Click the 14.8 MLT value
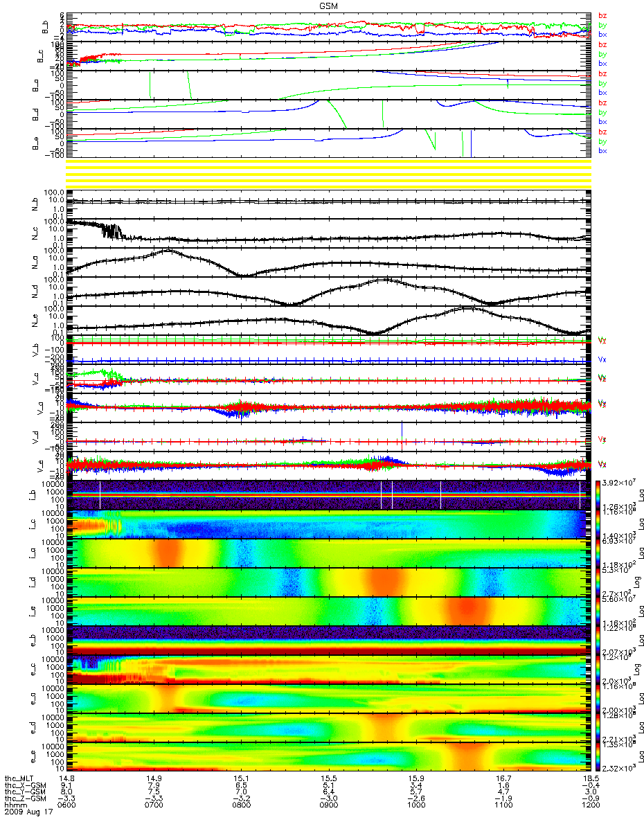644x831 pixels. pyautogui.click(x=68, y=779)
